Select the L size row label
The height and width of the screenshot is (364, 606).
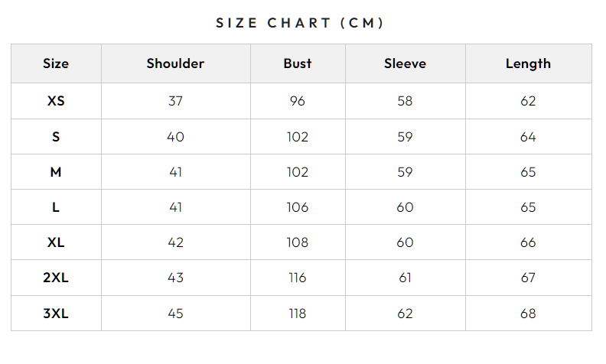(x=56, y=207)
